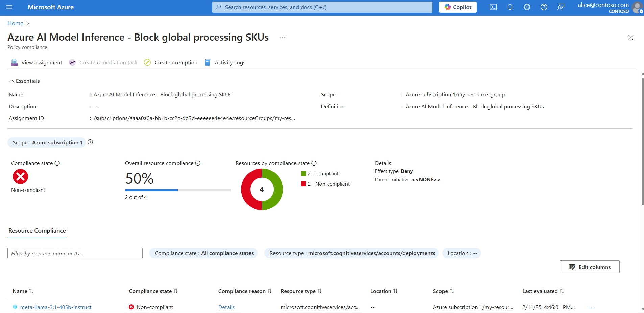Open the meta-llama-3.1-405b-instruct resource link
644x313 pixels.
[56, 307]
